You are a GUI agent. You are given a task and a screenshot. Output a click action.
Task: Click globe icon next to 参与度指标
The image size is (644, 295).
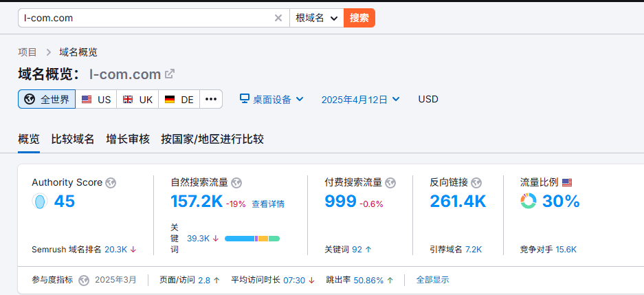pos(84,280)
